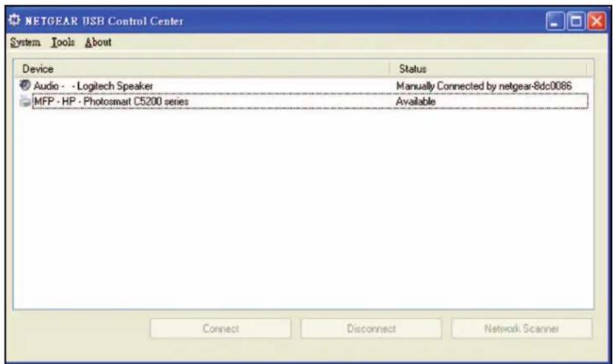Click the Connect button
This screenshot has width=614, height=364.
(x=221, y=329)
